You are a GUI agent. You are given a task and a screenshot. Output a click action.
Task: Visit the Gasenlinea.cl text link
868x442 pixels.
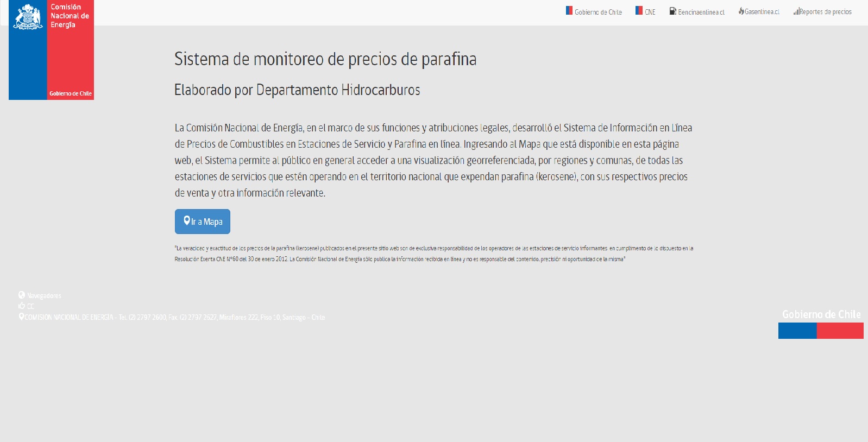pos(762,12)
